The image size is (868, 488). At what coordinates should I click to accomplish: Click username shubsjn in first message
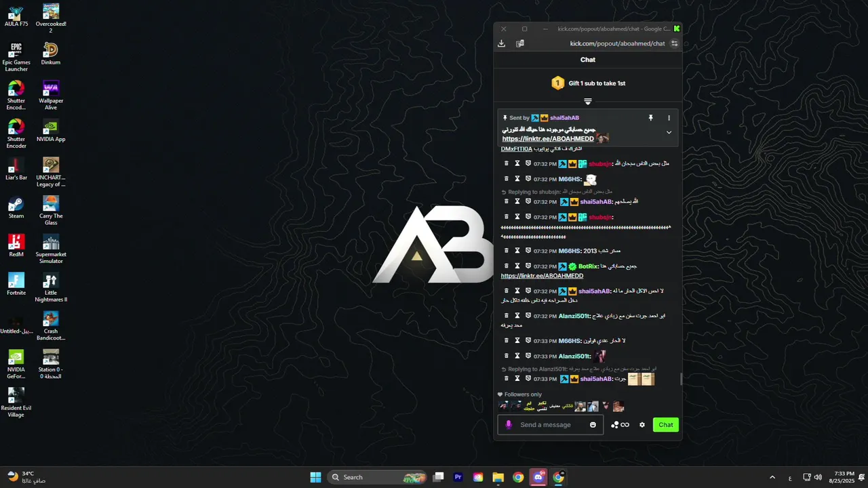click(x=600, y=164)
